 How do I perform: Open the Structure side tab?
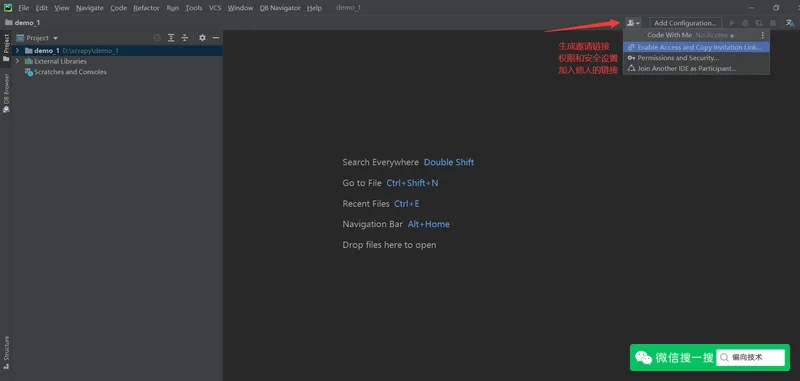(x=6, y=352)
